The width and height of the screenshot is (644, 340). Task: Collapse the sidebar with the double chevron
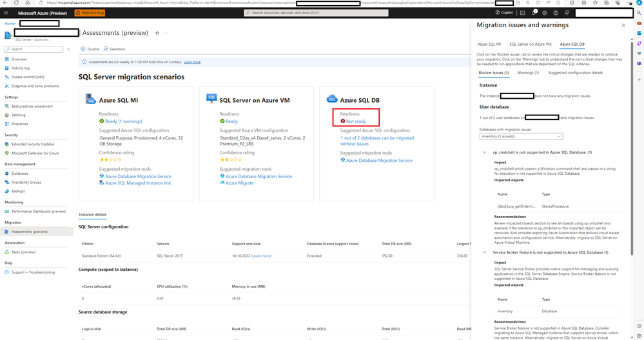pos(68,49)
